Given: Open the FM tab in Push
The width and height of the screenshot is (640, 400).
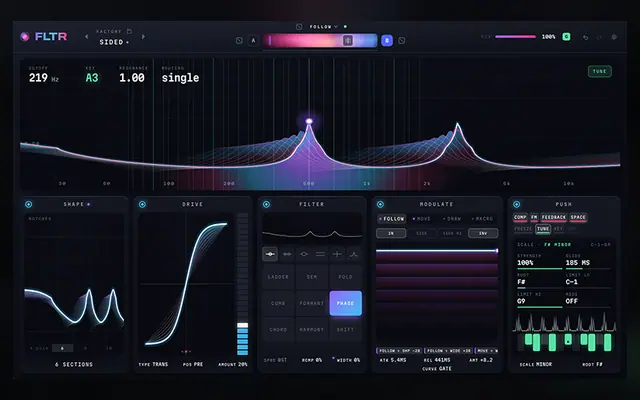Looking at the screenshot, I should (x=534, y=218).
